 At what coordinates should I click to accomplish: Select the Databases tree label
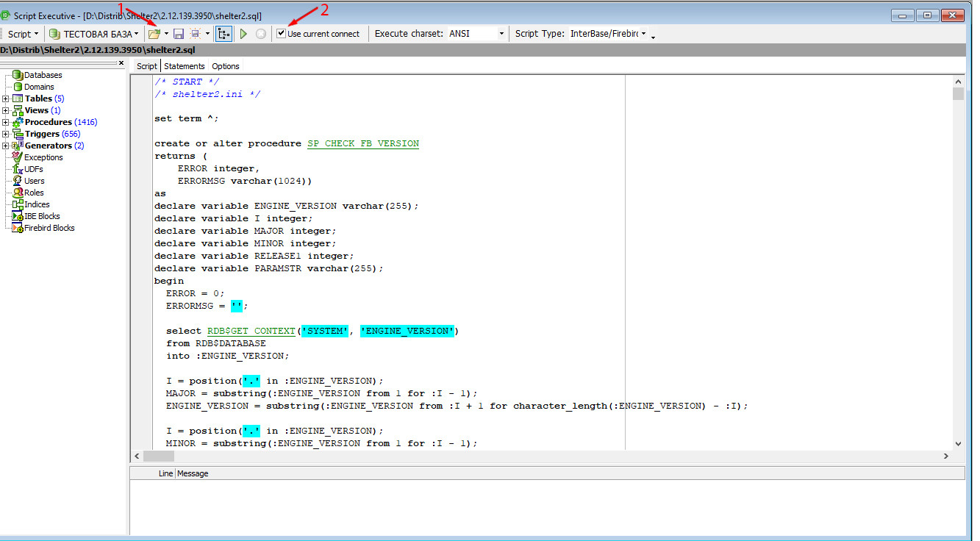pyautogui.click(x=43, y=75)
